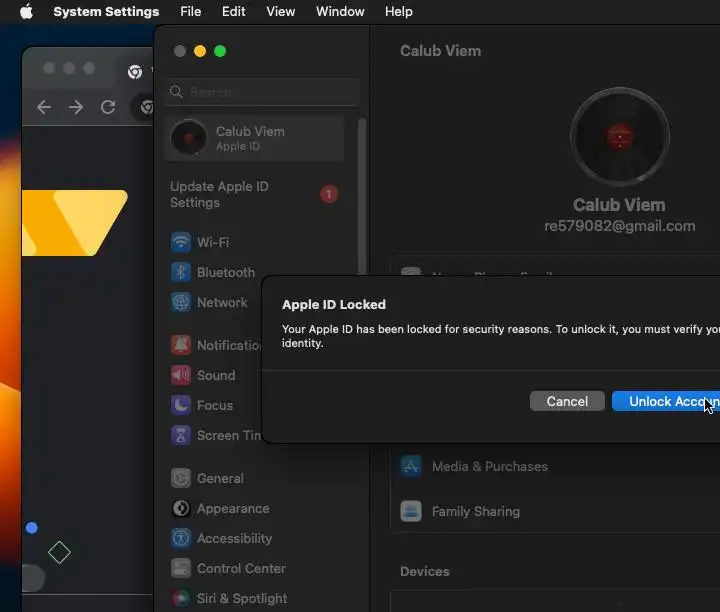
Task: Click the Sound speaker icon
Action: click(x=181, y=375)
